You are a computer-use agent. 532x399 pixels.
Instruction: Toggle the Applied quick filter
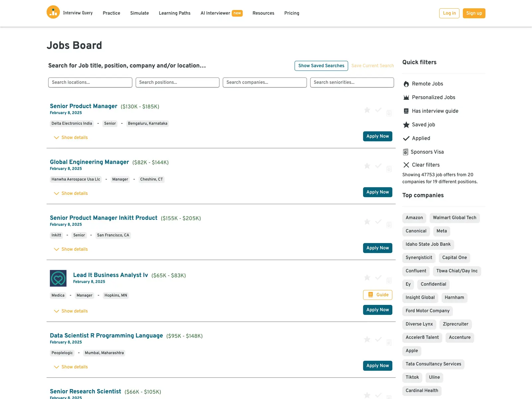[x=417, y=138]
